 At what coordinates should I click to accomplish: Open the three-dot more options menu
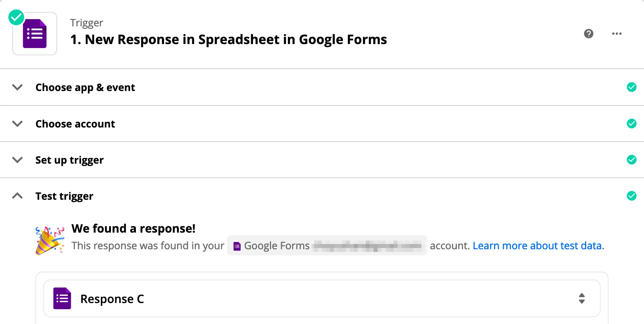(617, 34)
